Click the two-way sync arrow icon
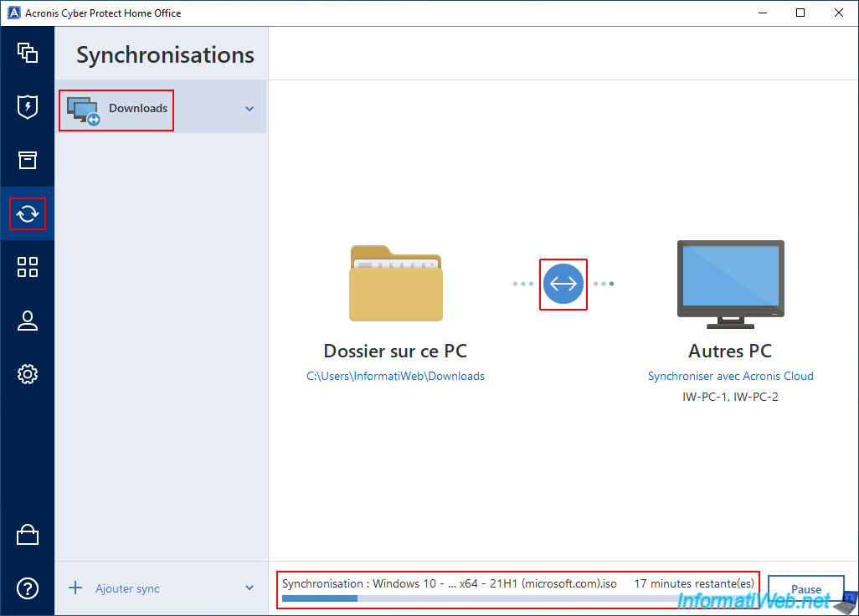This screenshot has width=859, height=616. 563,284
